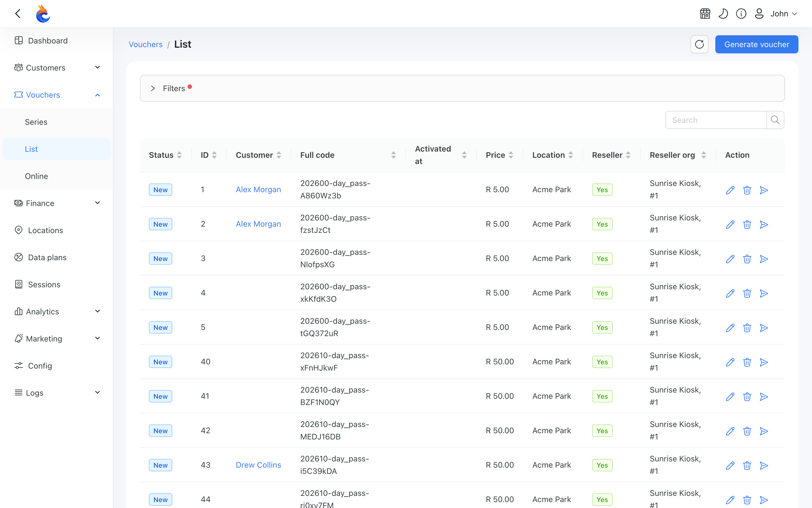Expand the Filters panel
This screenshot has height=508, width=812.
point(462,88)
